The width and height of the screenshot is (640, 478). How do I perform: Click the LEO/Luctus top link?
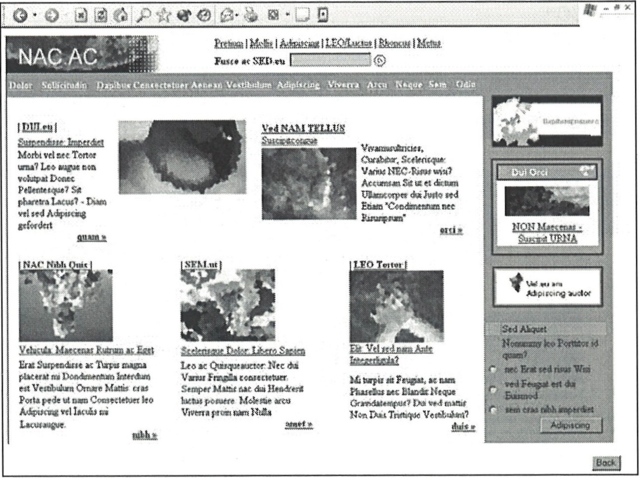coord(349,43)
